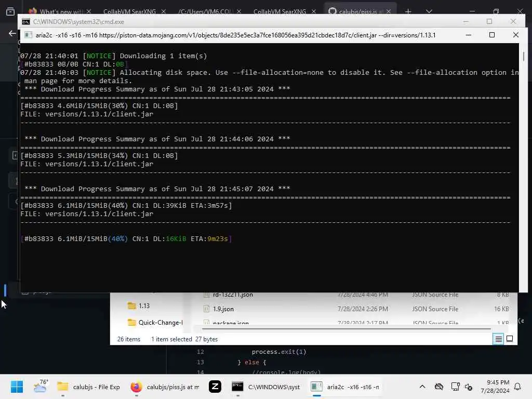Switch to Firefox calubjs/piss.js taskbar item
This screenshot has width=532, height=399.
(x=165, y=387)
